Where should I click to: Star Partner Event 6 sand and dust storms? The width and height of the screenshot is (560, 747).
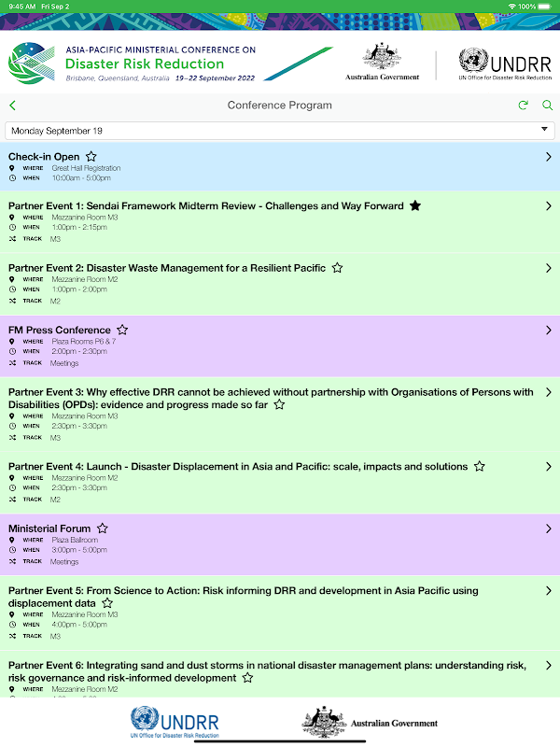click(247, 678)
